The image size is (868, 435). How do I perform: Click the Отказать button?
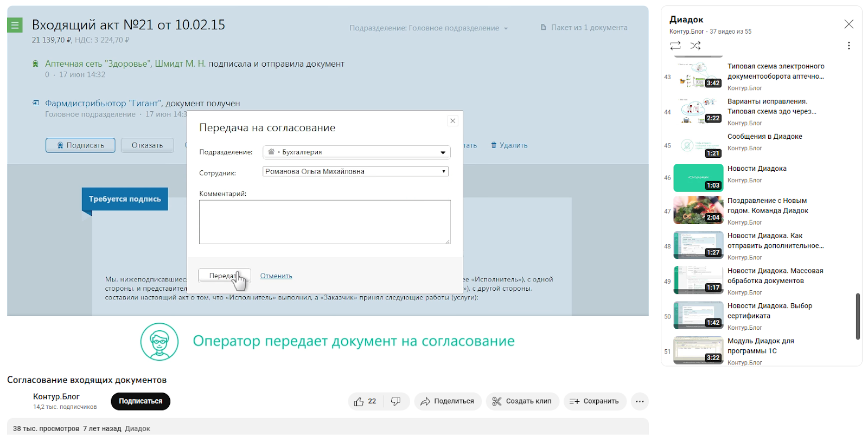[147, 145]
